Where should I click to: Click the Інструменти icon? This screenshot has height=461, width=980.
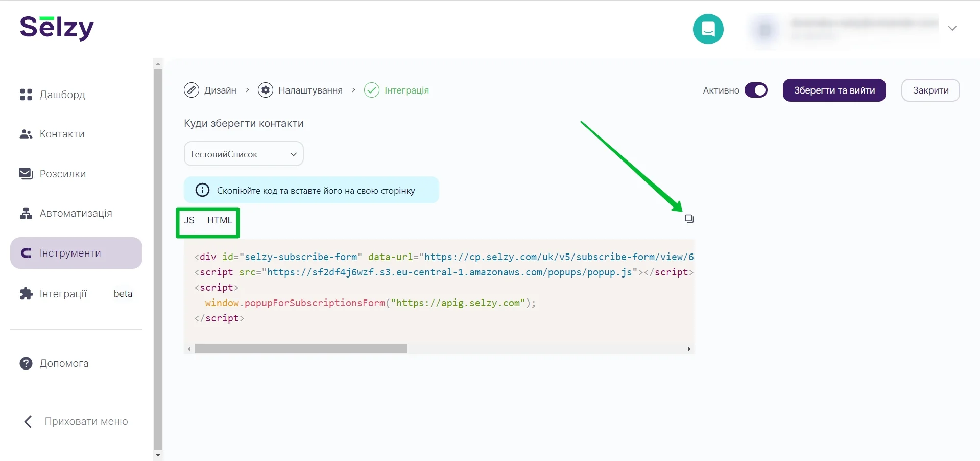point(26,253)
